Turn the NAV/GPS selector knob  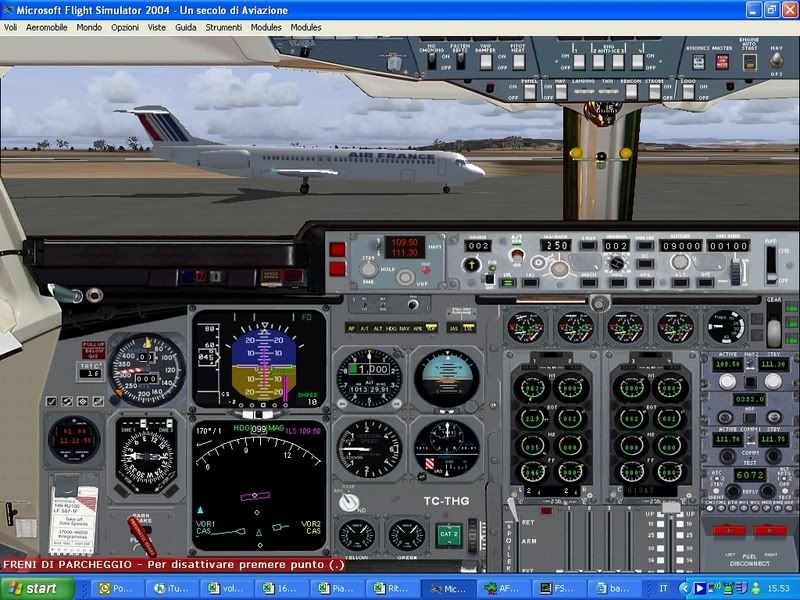(777, 61)
